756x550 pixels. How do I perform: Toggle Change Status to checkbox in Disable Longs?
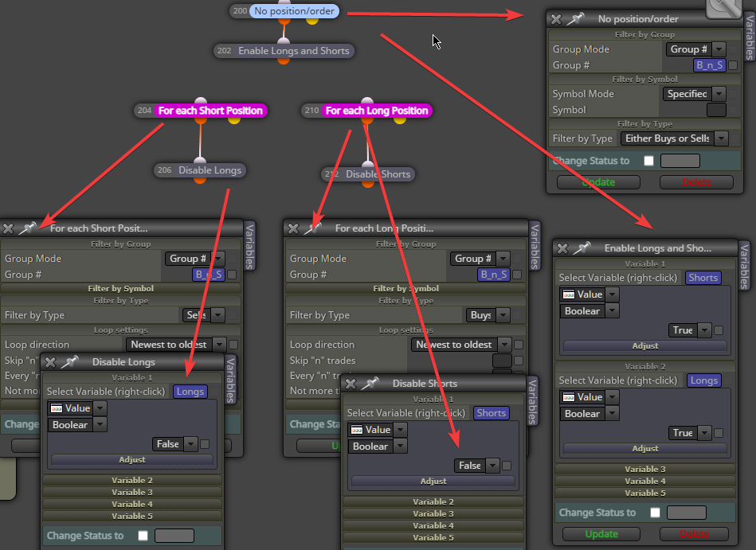tap(143, 536)
